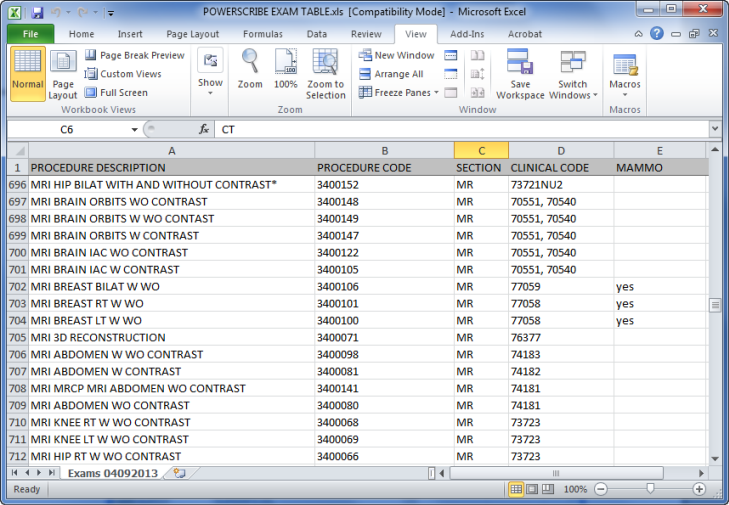The width and height of the screenshot is (729, 505).
Task: Click Zoom to Selection
Action: click(326, 73)
